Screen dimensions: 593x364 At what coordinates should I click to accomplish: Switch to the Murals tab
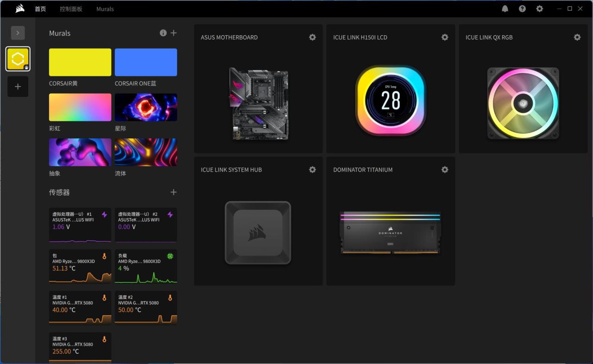pos(105,9)
